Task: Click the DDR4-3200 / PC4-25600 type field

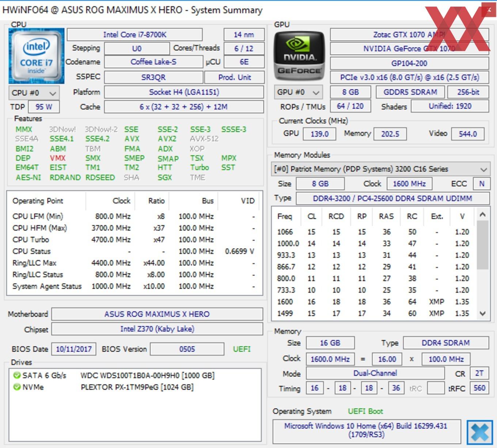Action: pyautogui.click(x=392, y=198)
